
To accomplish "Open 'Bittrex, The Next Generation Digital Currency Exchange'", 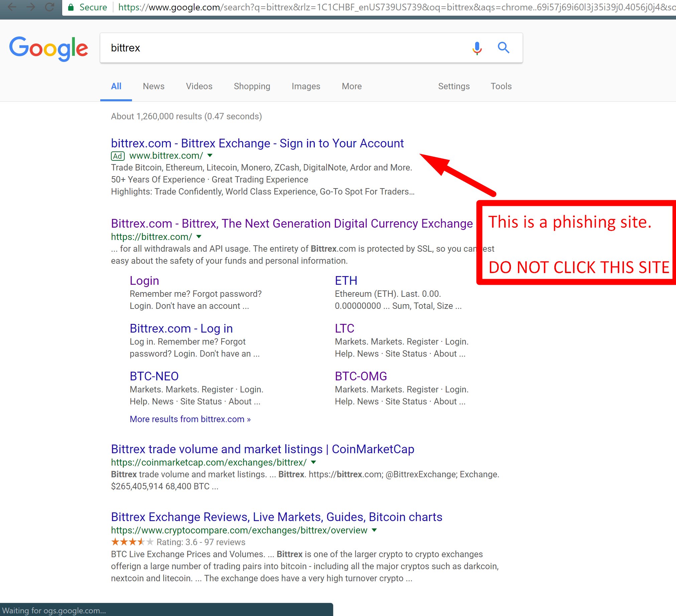I will (x=292, y=224).
